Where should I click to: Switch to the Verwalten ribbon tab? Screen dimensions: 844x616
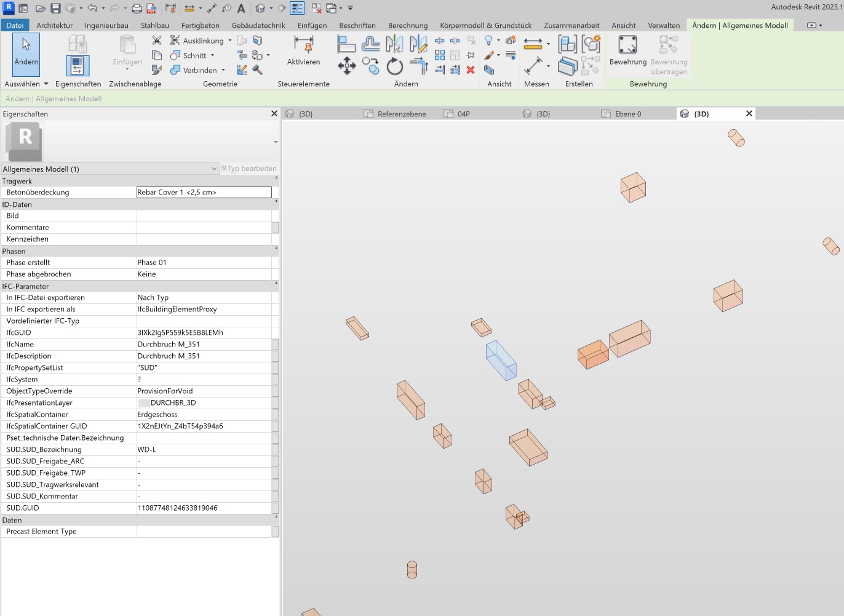[664, 25]
